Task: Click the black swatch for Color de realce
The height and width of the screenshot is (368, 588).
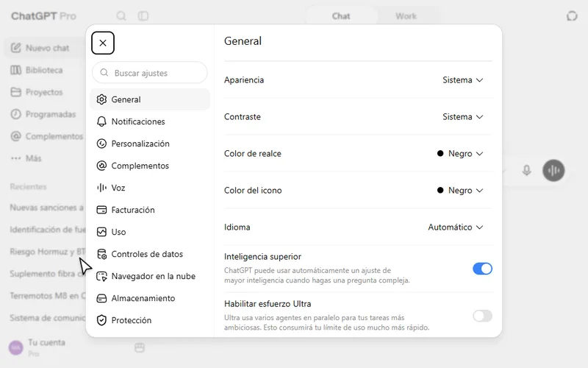Action: (440, 153)
